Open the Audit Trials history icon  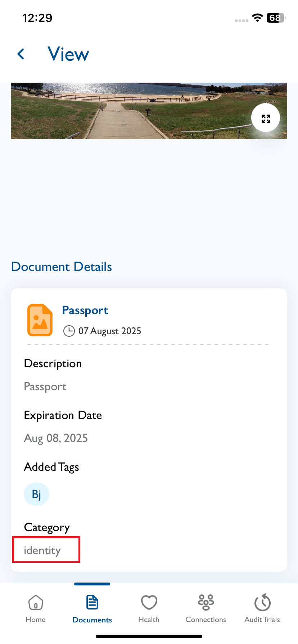pos(262,602)
